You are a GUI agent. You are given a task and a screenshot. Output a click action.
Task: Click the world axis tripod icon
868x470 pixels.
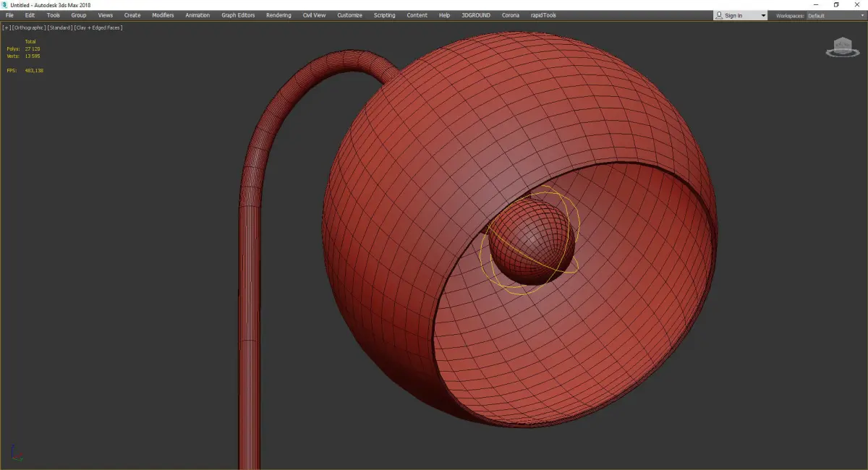17,453
